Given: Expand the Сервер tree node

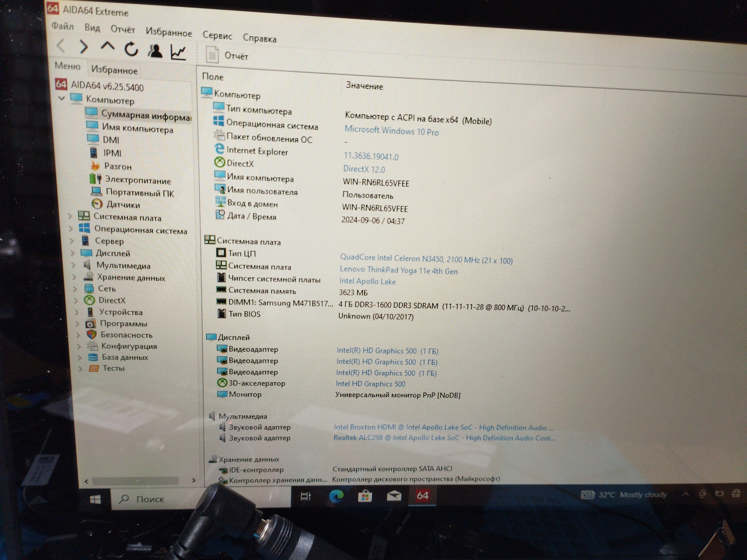Looking at the screenshot, I should [x=72, y=240].
